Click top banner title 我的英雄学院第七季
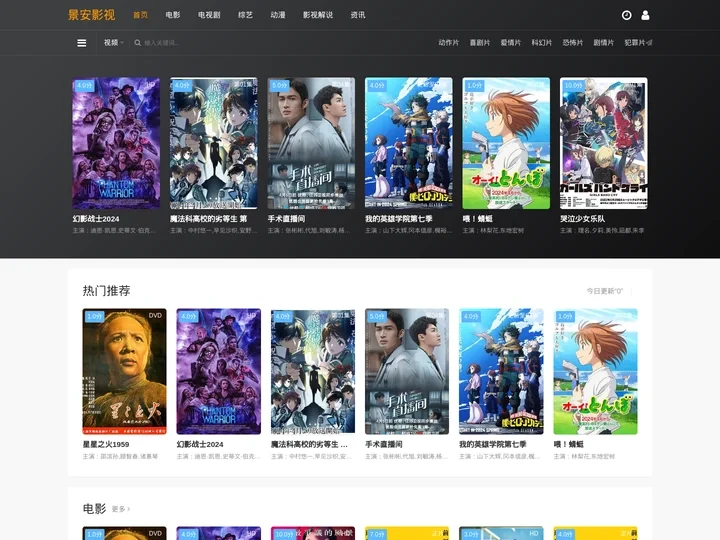The height and width of the screenshot is (540, 720). click(399, 219)
